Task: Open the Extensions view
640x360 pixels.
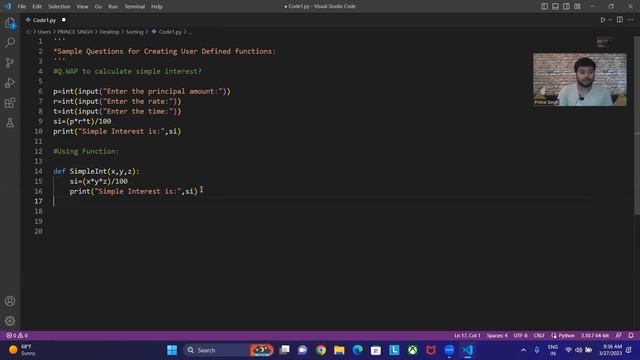Action: [x=10, y=102]
